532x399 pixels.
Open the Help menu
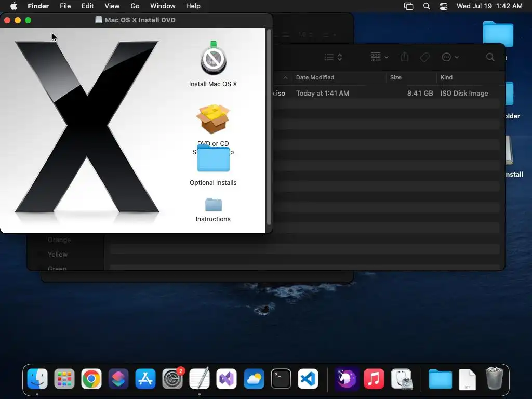tap(193, 6)
